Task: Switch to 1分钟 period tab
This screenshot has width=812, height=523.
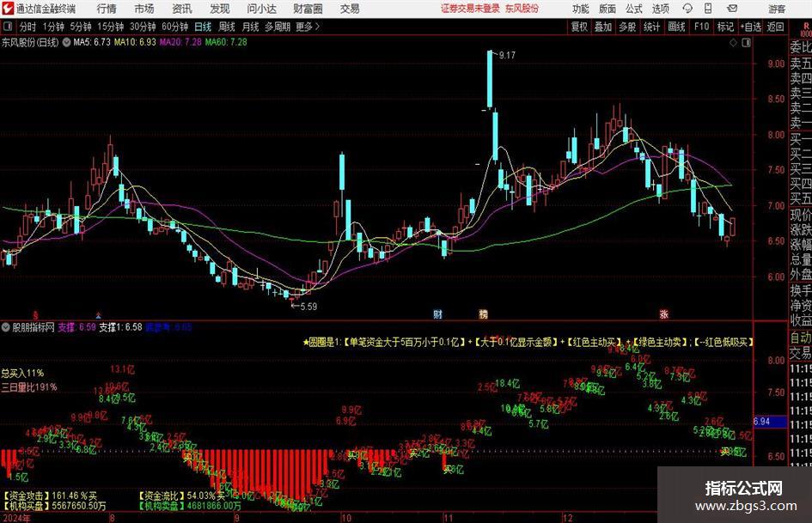Action: (x=53, y=27)
